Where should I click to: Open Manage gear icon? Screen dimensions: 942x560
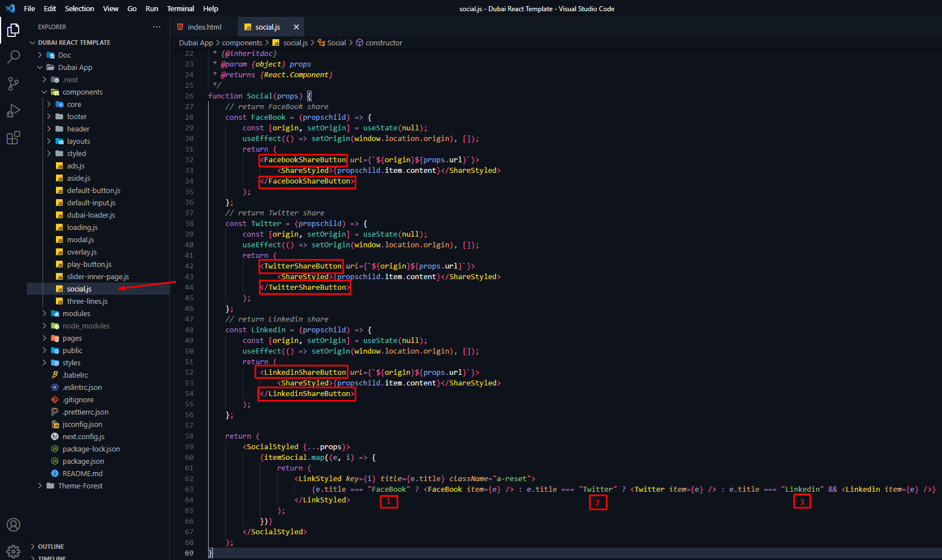tap(13, 551)
